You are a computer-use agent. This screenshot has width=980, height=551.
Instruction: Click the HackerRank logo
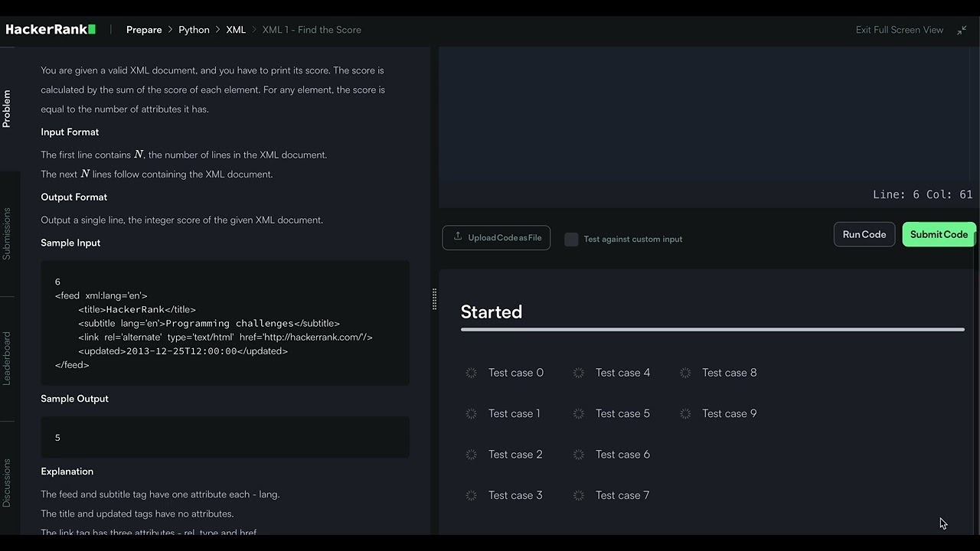(51, 30)
